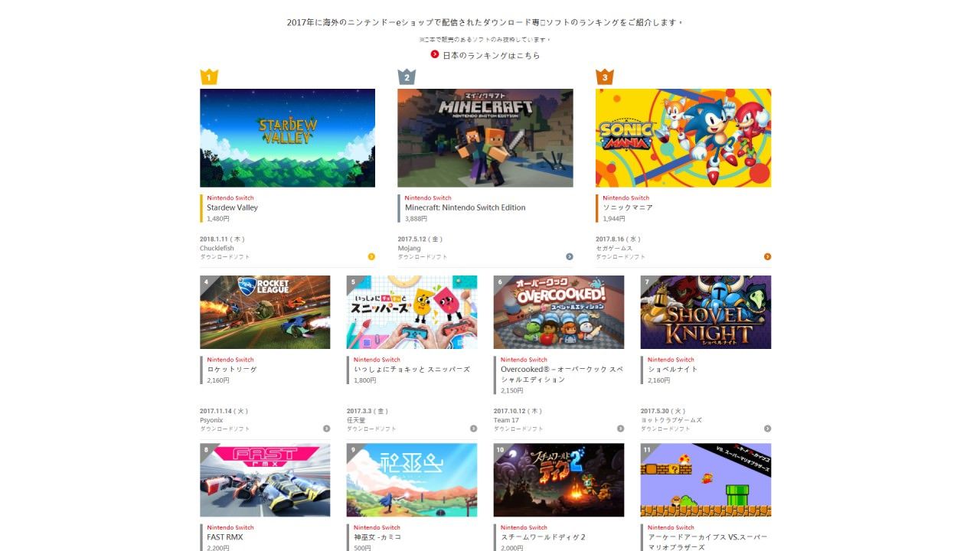Open the Stardew Valley thumbnail image
The height and width of the screenshot is (551, 980).
(x=287, y=138)
